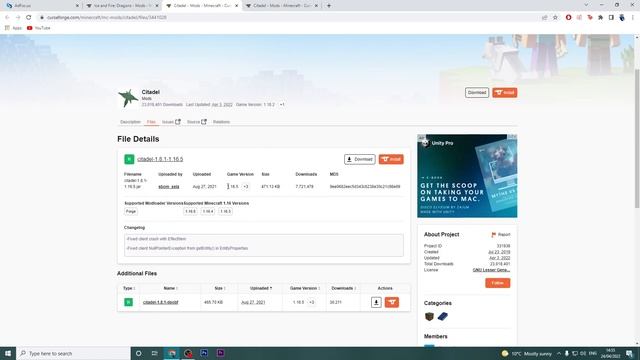Click the Forge modloader tag

(x=131, y=211)
